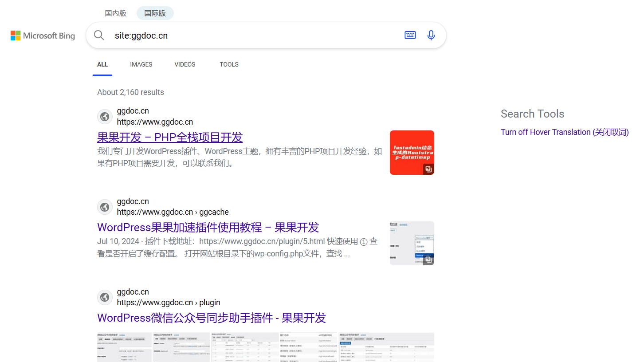Click image-search overlay icon on red thumbnail

[x=428, y=169]
